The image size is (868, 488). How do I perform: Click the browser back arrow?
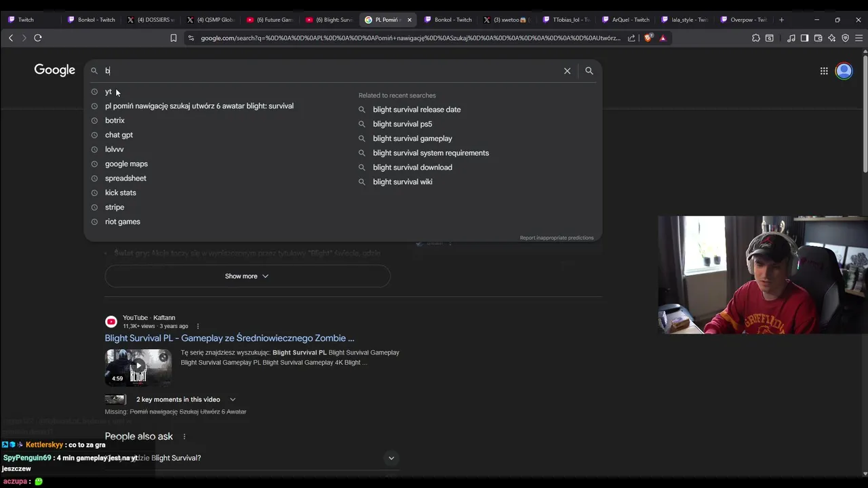(x=11, y=38)
